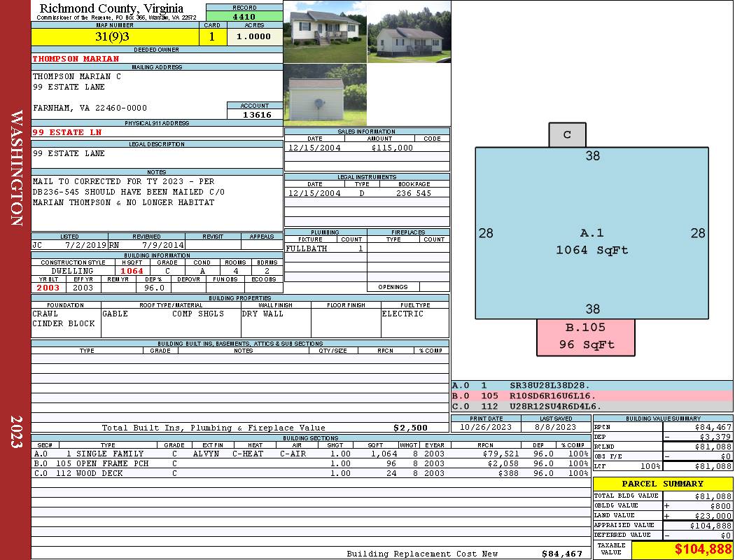Click the 12/15/2004 sales information row
This screenshot has width=735, height=560.
tap(367, 148)
